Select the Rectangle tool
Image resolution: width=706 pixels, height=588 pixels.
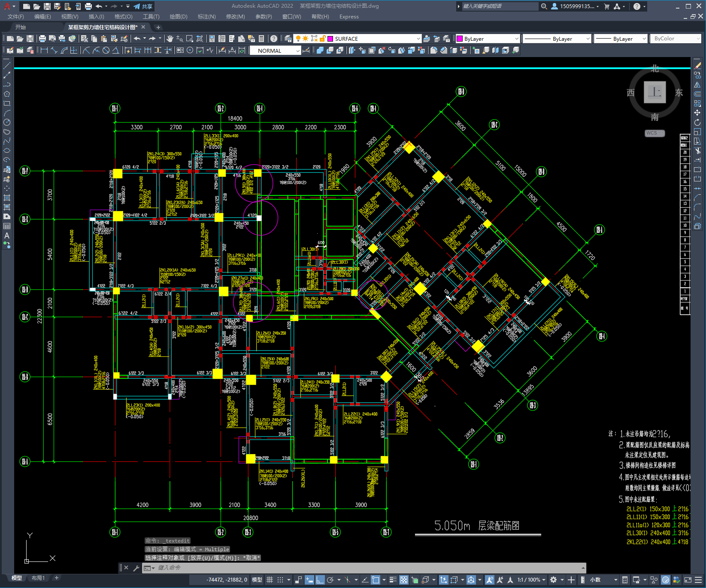[x=7, y=103]
